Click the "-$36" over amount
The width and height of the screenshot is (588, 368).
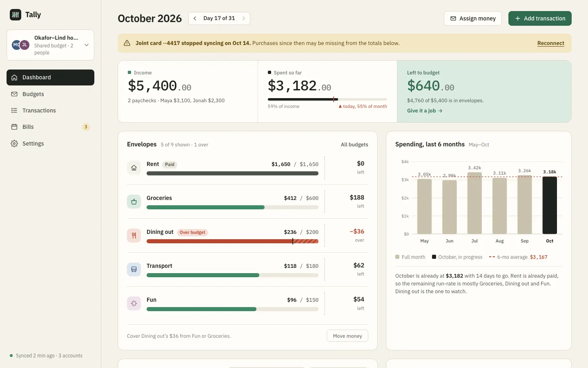coord(357,231)
